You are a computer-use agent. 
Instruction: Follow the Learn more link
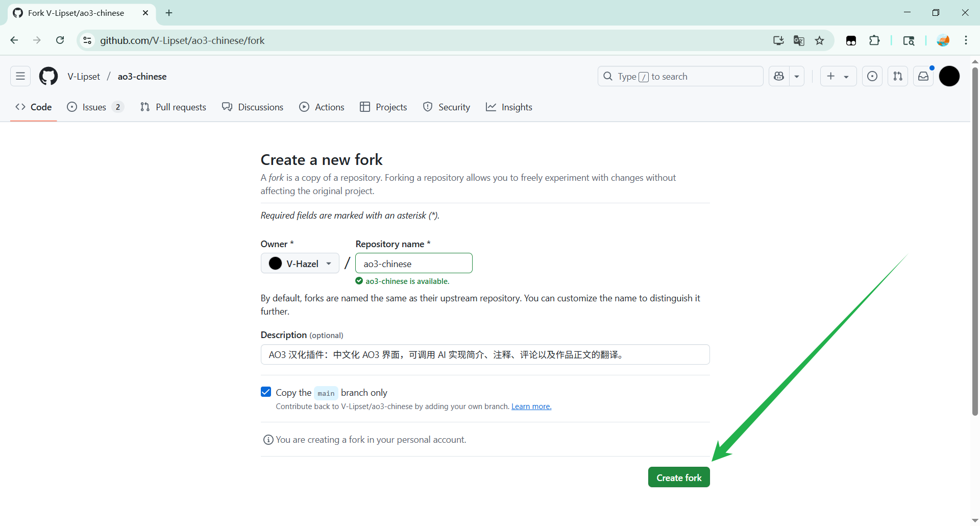pyautogui.click(x=531, y=407)
